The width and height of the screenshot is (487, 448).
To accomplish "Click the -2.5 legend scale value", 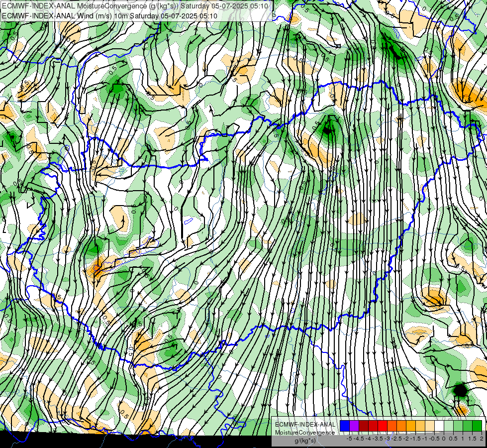I will pyautogui.click(x=396, y=439).
